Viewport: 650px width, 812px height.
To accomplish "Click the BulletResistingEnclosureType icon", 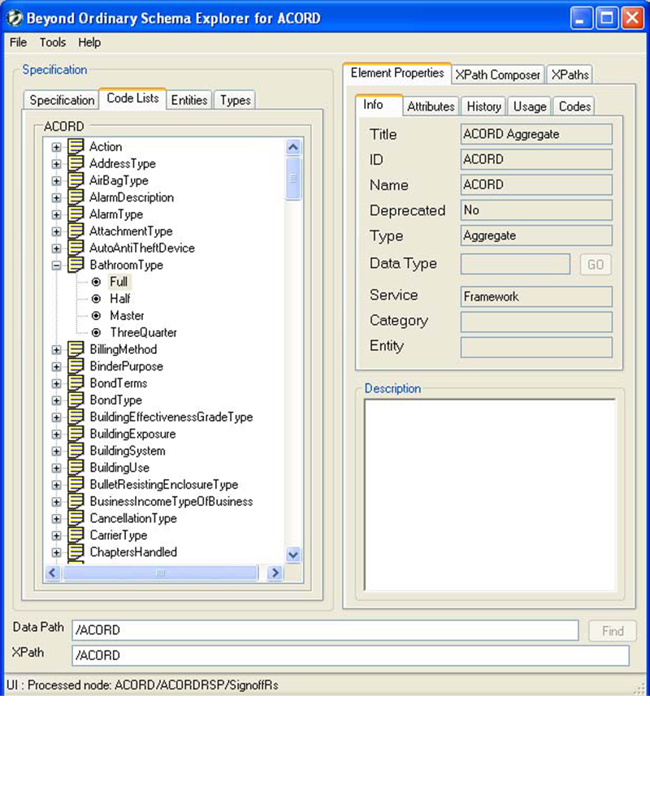I will click(x=76, y=484).
